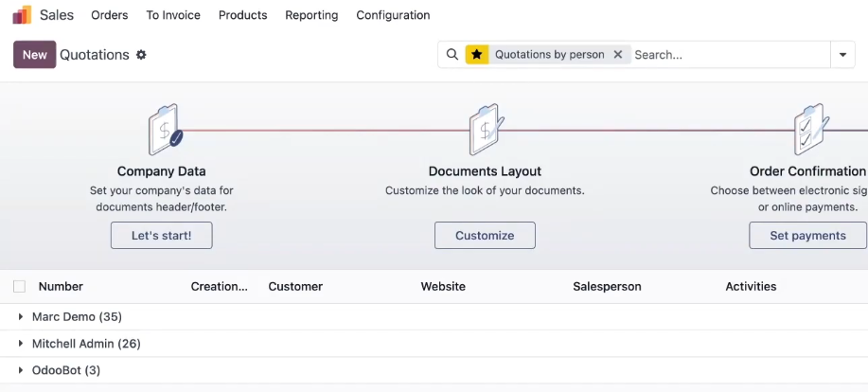Screen dimensions: 868x392
Task: Focus the Search input field
Action: coord(730,54)
